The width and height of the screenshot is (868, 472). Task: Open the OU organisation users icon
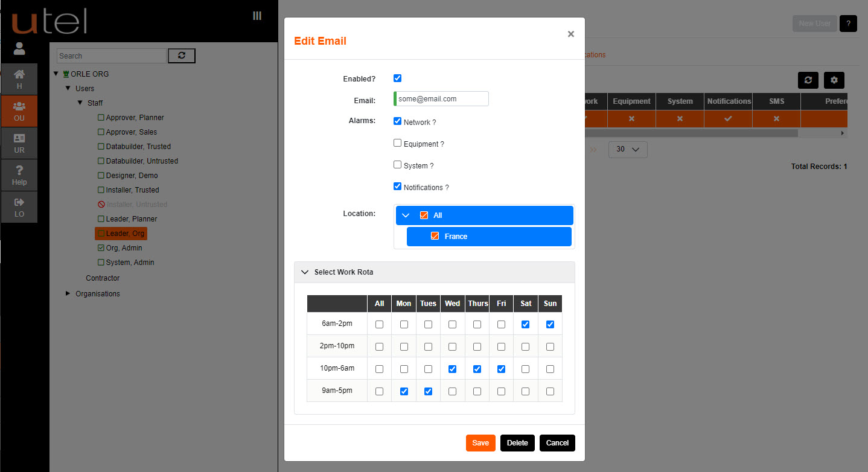coord(19,111)
